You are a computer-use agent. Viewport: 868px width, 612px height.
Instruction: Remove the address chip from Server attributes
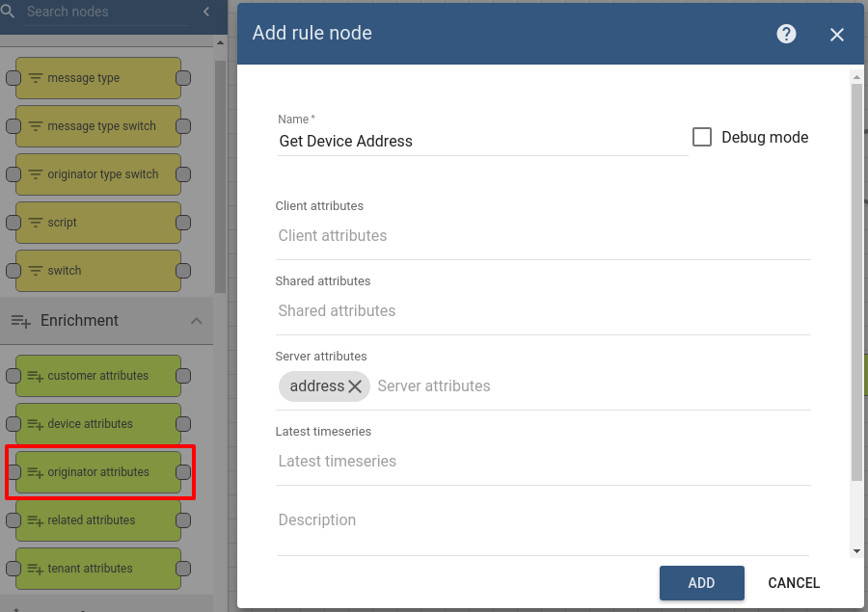(x=355, y=386)
